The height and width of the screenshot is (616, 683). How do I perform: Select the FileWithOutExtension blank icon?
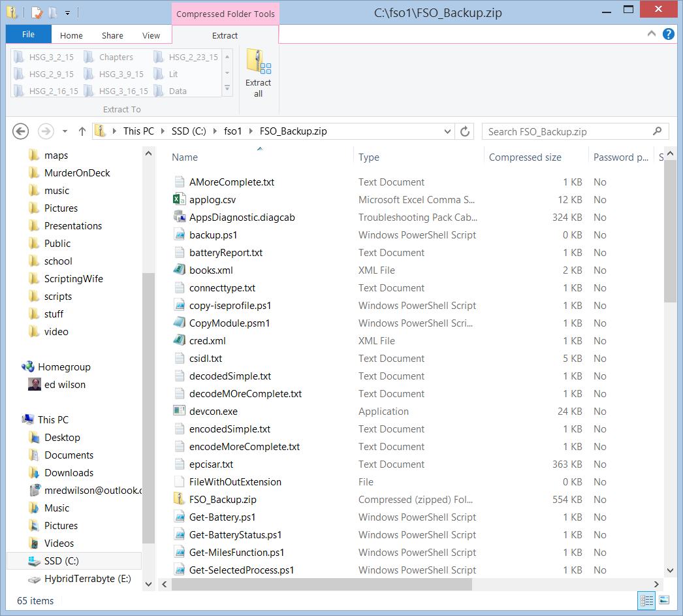click(x=179, y=482)
